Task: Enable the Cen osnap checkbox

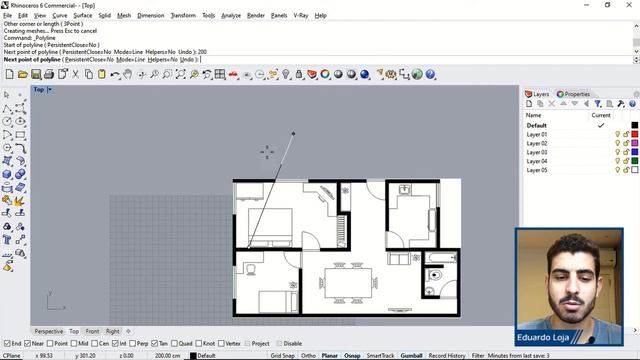Action: pos(95,344)
